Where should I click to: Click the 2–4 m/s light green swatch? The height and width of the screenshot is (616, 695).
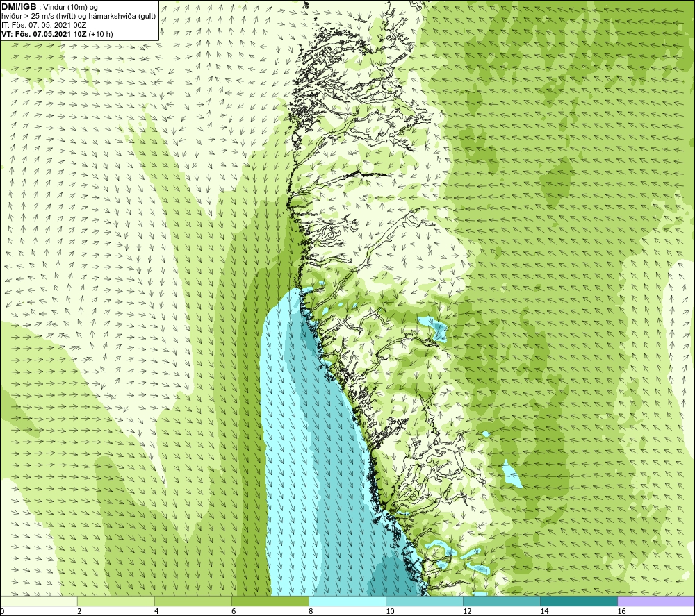[x=115, y=601]
